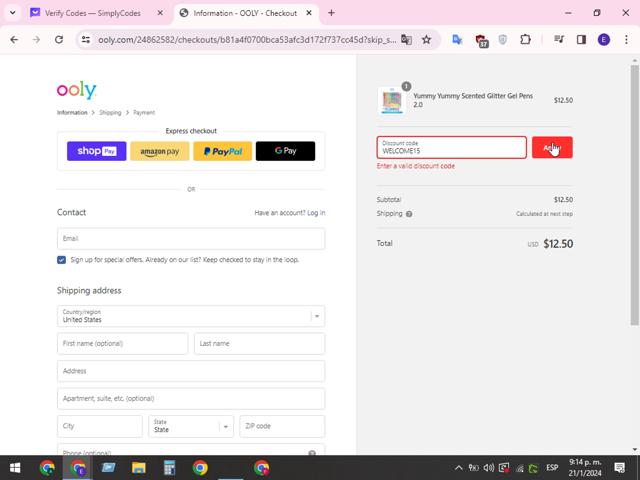Viewport: 640px width, 480px height.
Task: Click the address bar URL
Action: tap(247, 40)
